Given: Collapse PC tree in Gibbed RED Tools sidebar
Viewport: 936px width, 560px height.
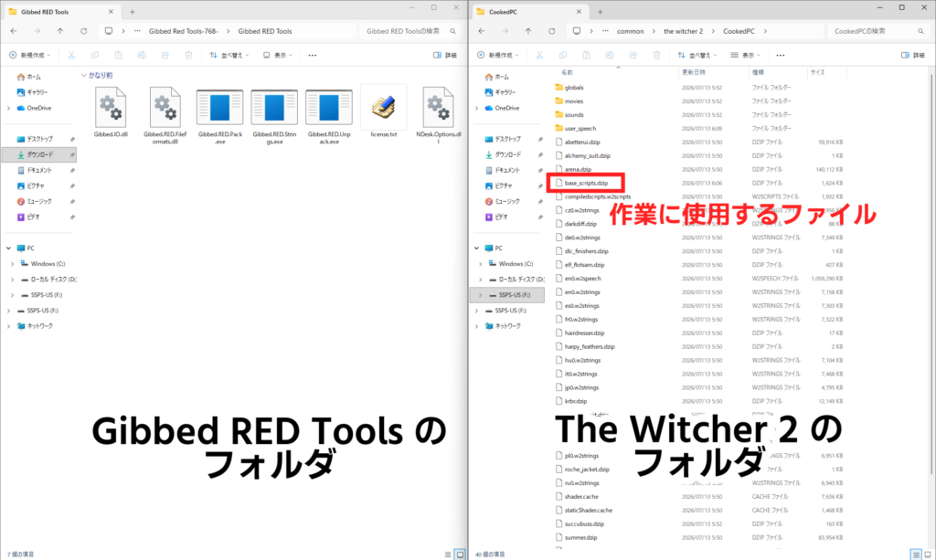Looking at the screenshot, I should click(8, 248).
